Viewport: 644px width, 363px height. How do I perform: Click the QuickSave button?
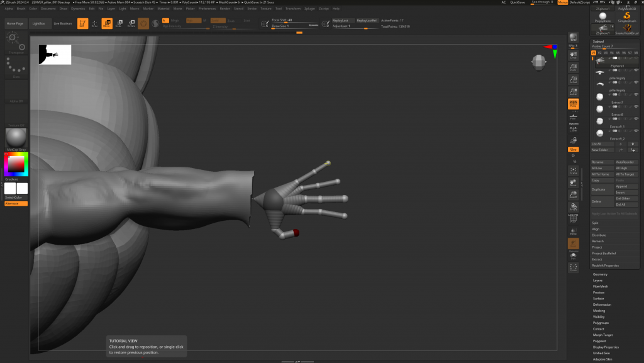tap(518, 3)
